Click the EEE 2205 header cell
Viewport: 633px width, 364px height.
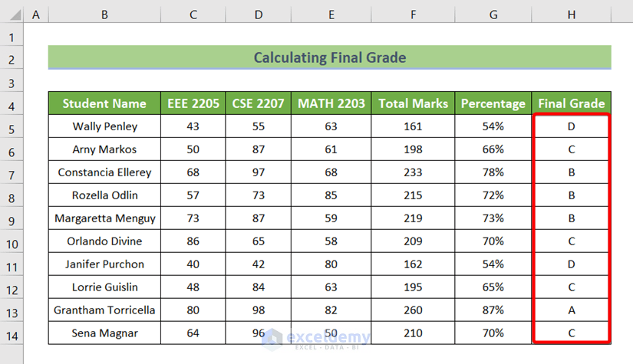tap(193, 103)
